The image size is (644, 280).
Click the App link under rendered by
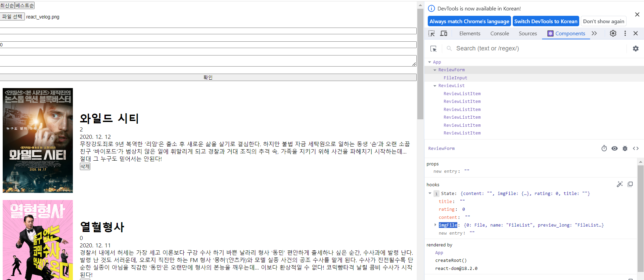pyautogui.click(x=439, y=252)
